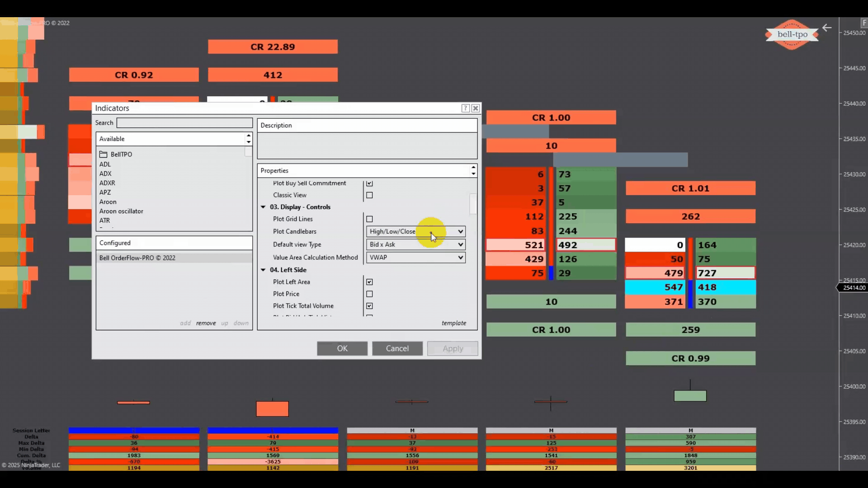This screenshot has height=488, width=868.
Task: Click the Properties panel scrollbar thumb
Action: coord(473,204)
